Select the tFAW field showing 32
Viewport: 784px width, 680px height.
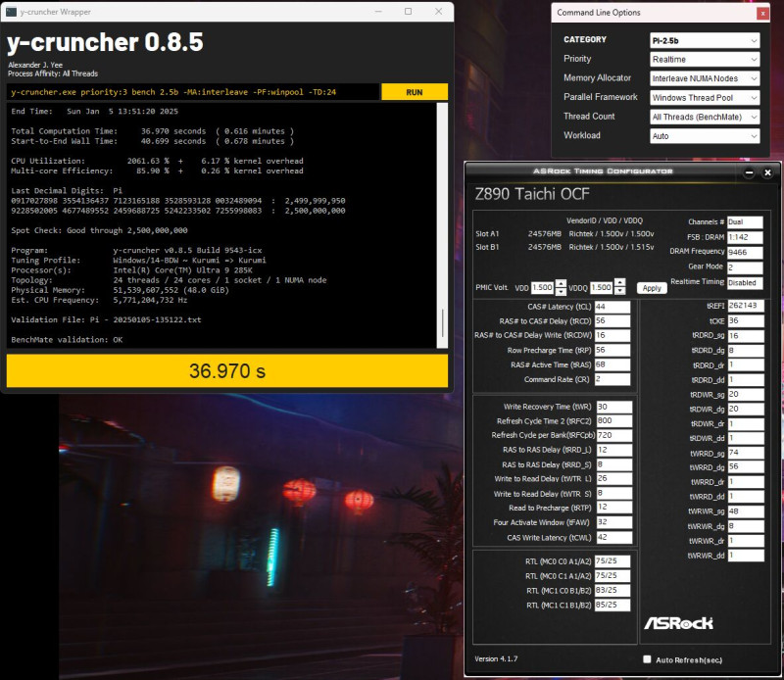[614, 522]
